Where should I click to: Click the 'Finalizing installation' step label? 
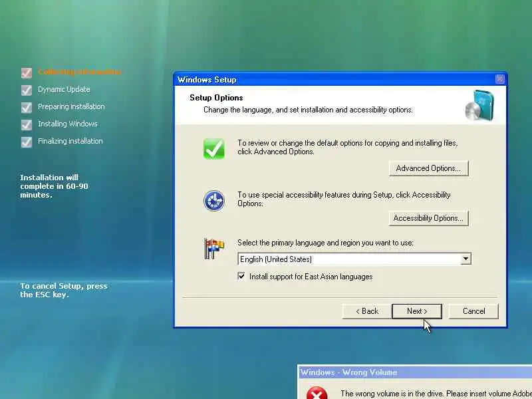70,141
